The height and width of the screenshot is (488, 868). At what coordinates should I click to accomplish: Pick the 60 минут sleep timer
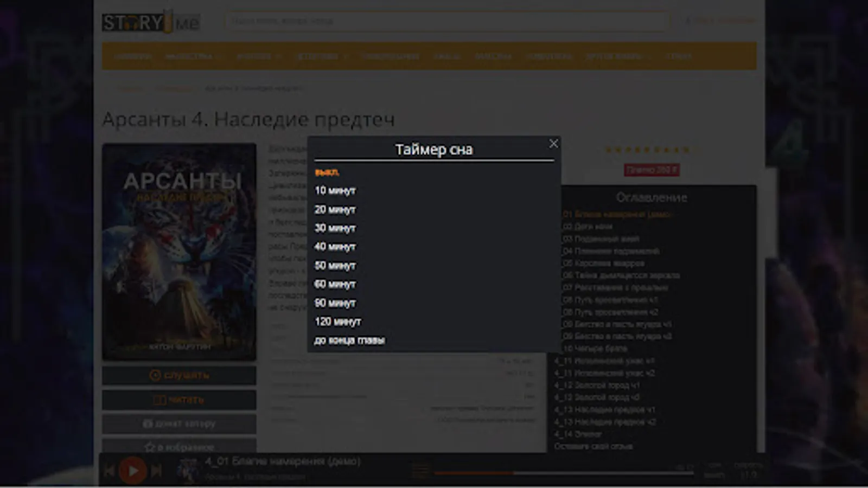335,284
